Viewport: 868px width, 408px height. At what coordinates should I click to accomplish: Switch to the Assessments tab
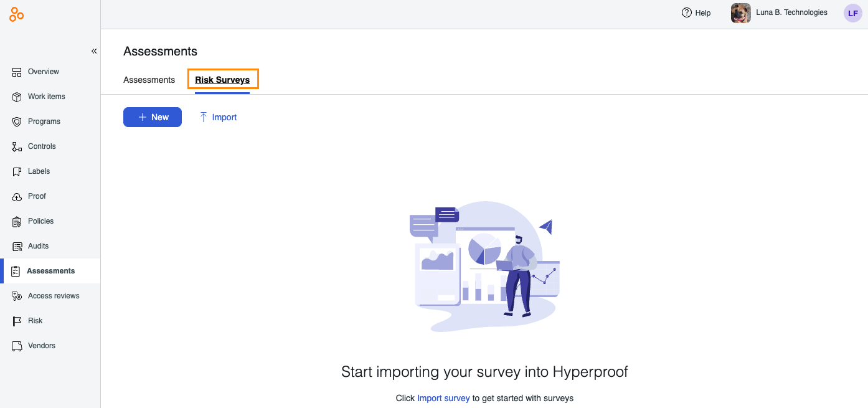pyautogui.click(x=149, y=79)
